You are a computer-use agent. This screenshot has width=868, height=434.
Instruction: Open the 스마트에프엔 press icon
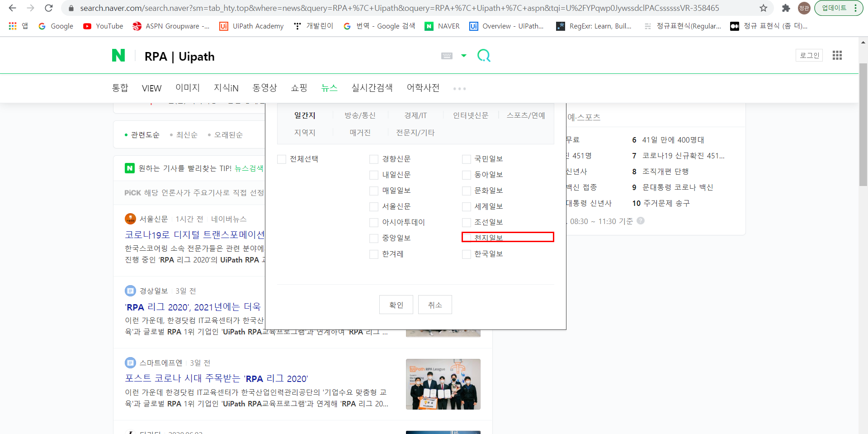point(130,362)
